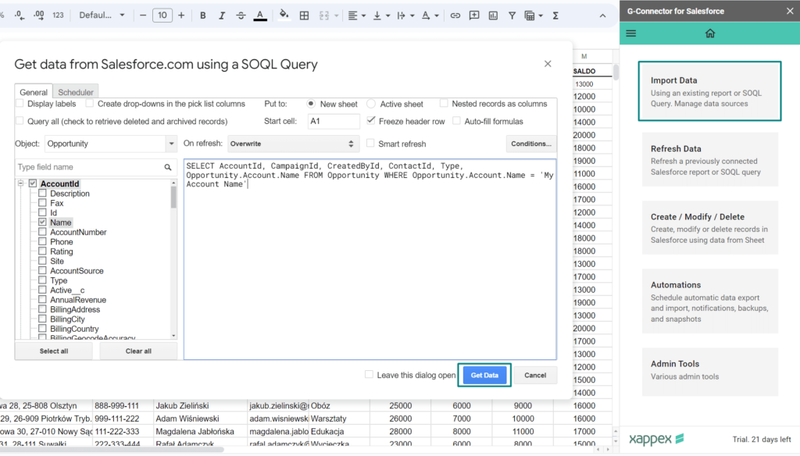The width and height of the screenshot is (800, 456).
Task: Click the Select all button
Action: click(x=54, y=351)
